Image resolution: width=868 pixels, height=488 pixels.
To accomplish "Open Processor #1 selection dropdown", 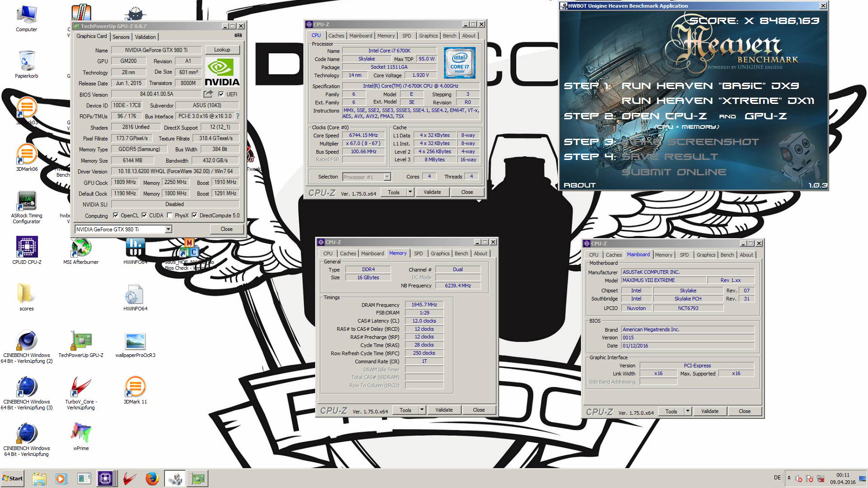I will (x=387, y=177).
